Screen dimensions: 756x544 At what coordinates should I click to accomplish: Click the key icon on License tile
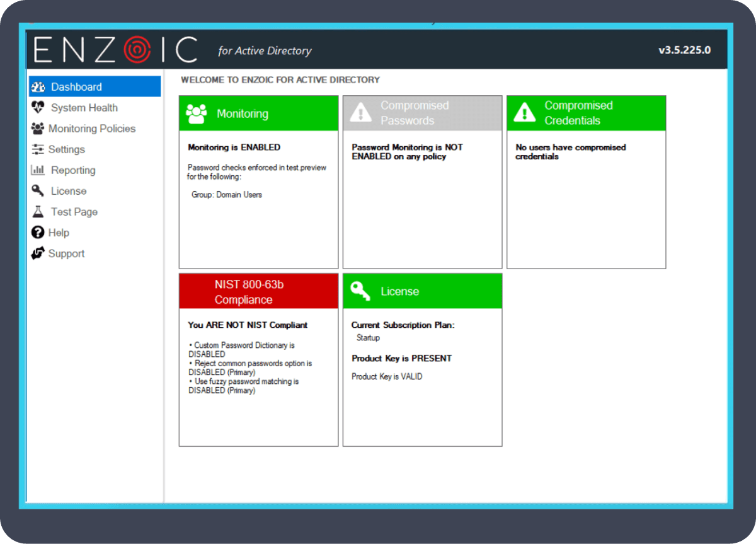coord(360,291)
